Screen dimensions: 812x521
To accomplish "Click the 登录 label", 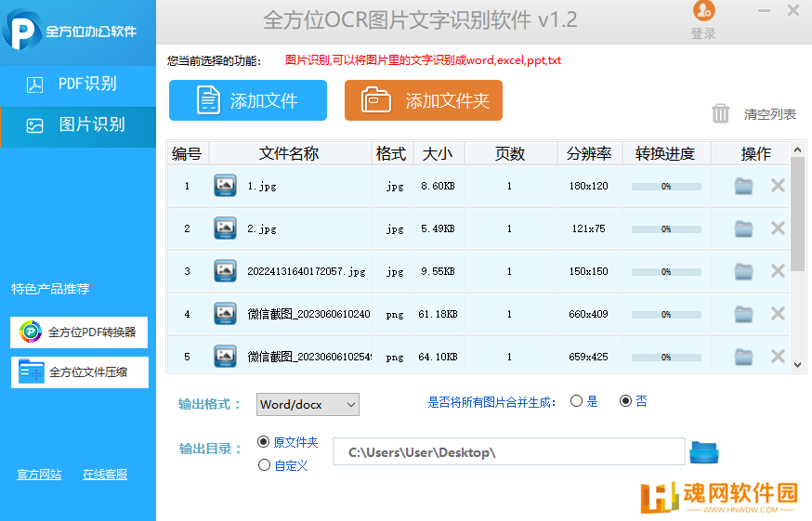I will click(703, 33).
